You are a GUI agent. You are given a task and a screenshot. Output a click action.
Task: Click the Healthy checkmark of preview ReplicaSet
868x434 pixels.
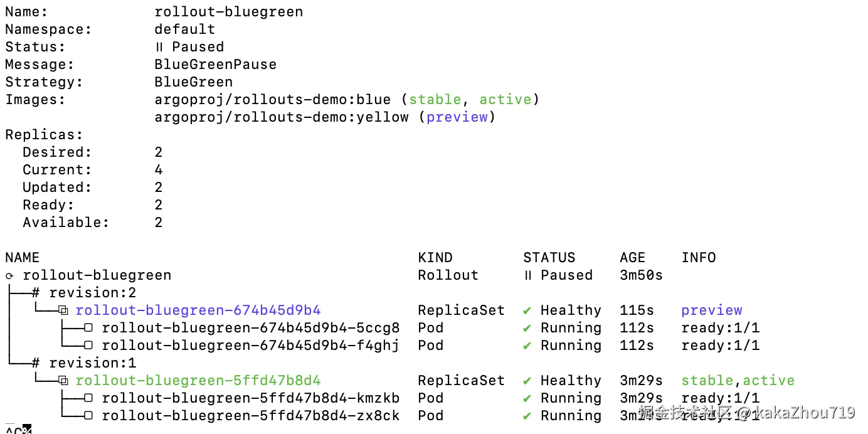point(527,310)
